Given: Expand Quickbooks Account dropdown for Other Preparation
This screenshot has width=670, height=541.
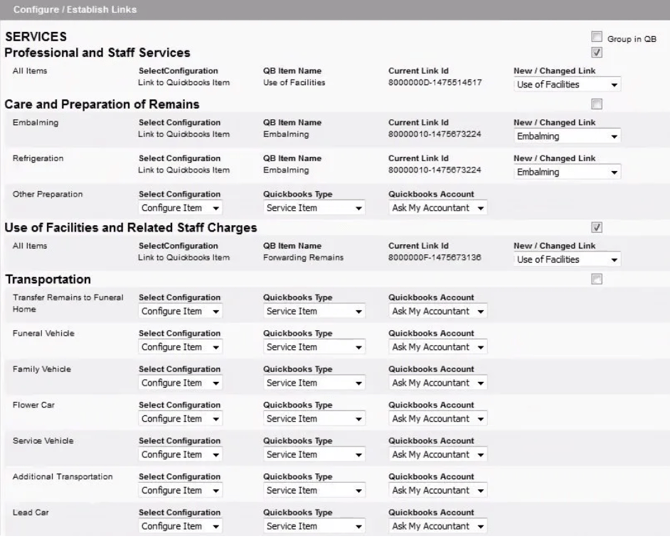Looking at the screenshot, I should 438,208.
